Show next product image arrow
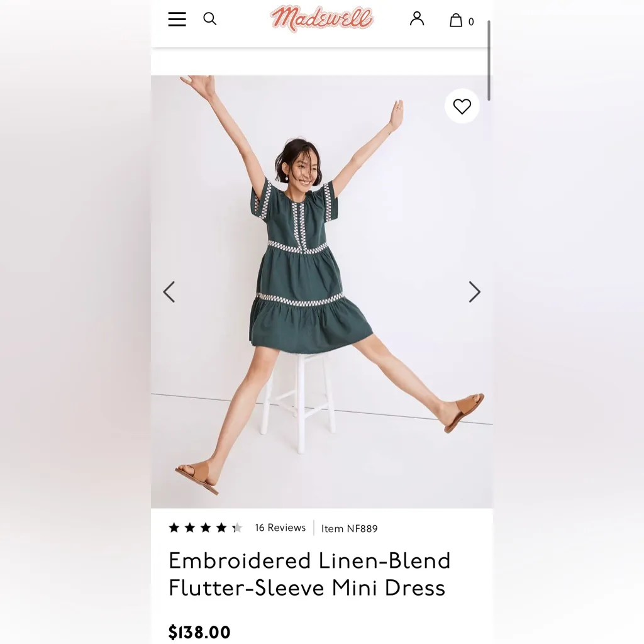644x644 pixels. pyautogui.click(x=475, y=292)
